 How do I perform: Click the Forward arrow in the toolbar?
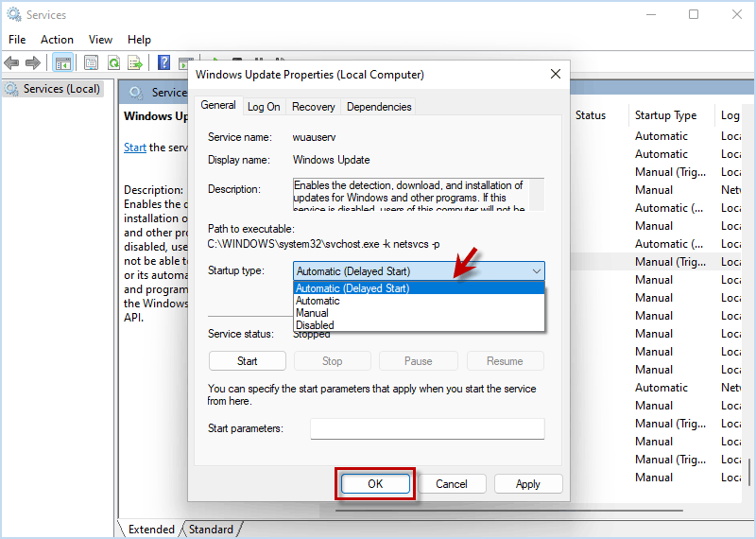click(x=33, y=62)
